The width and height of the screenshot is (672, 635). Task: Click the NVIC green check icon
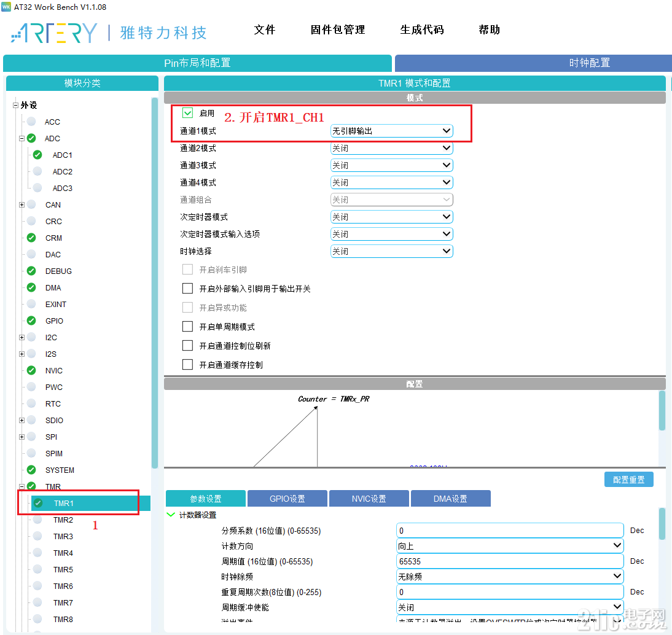tap(31, 370)
